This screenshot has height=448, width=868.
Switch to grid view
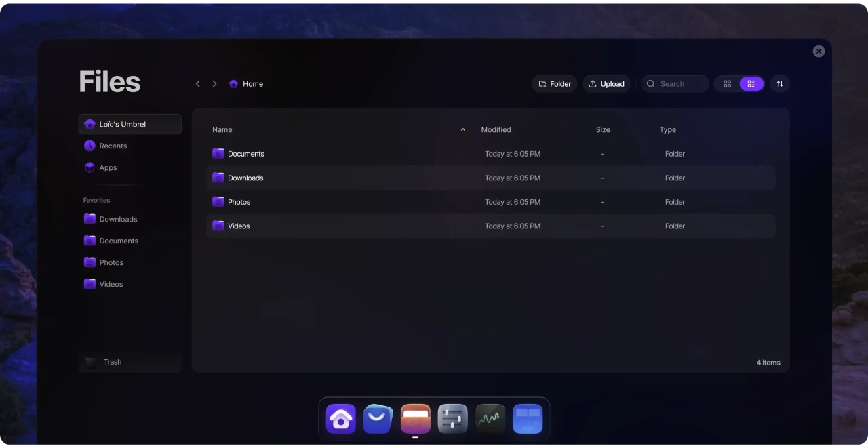tap(727, 84)
